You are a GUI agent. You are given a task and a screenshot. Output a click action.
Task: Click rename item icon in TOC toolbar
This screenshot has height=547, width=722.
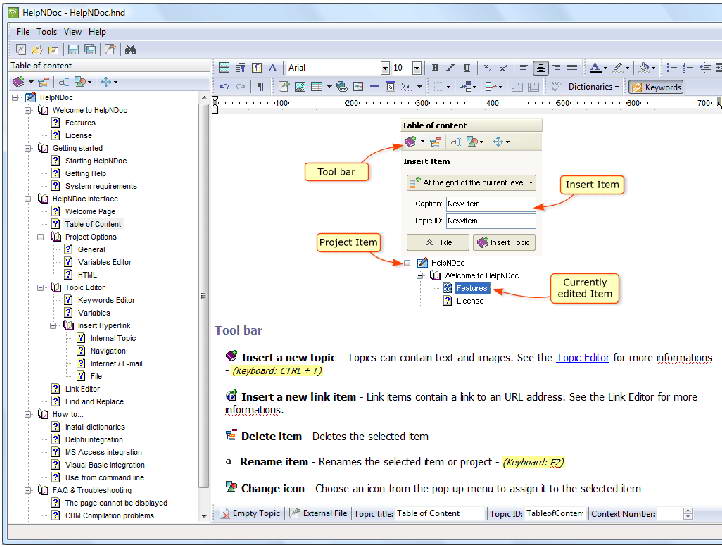(64, 82)
